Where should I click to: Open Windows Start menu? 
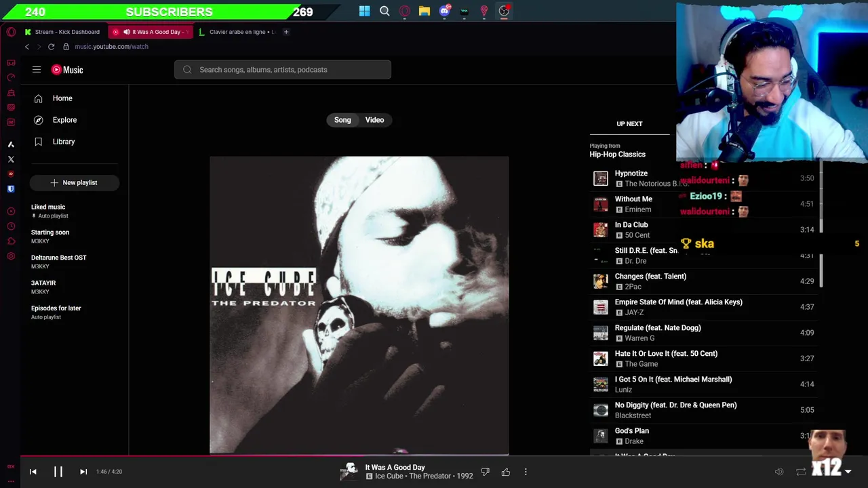click(x=365, y=11)
